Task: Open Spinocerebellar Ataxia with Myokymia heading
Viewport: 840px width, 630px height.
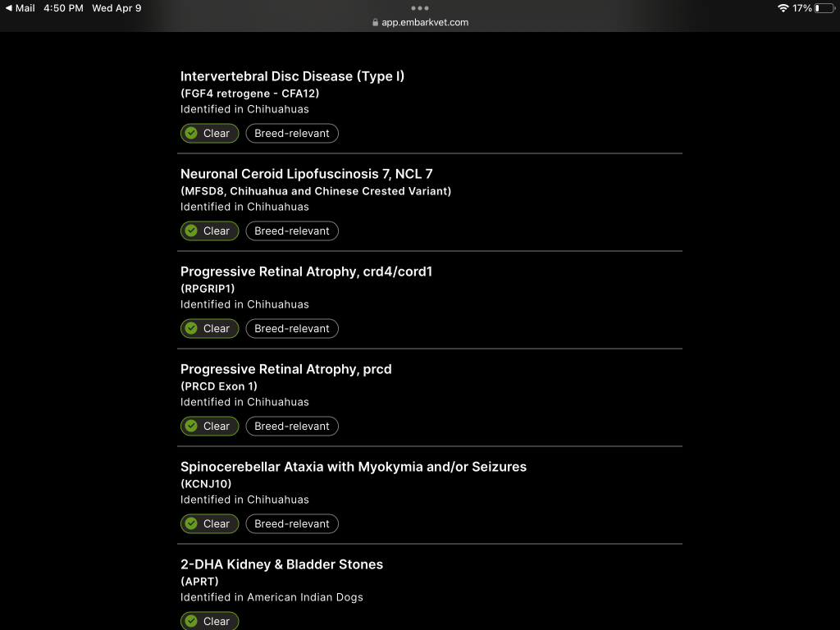Action: 353,467
